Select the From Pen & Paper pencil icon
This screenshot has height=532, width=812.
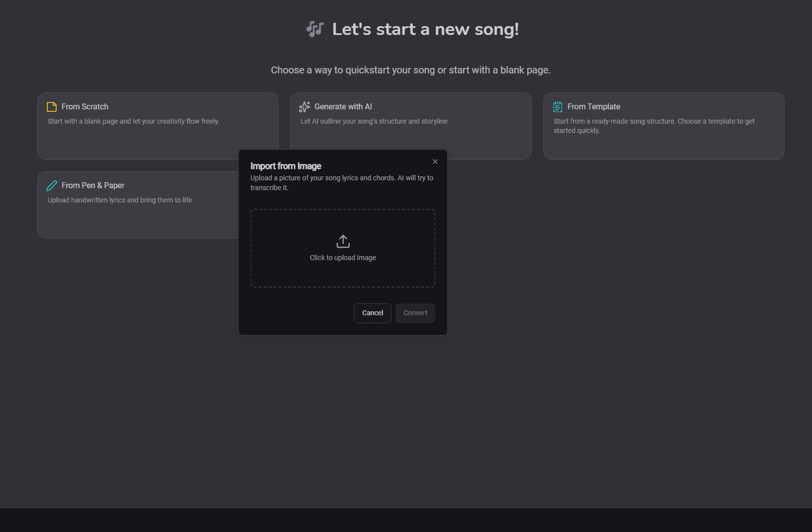click(x=52, y=185)
